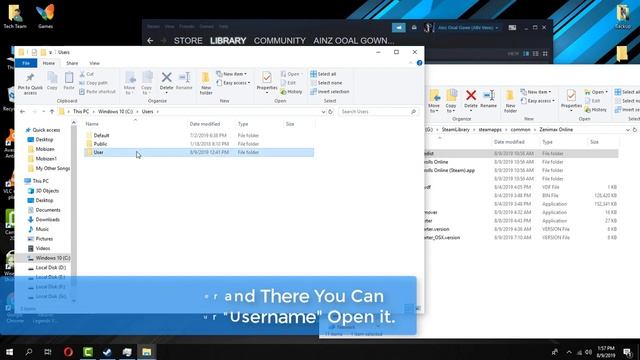Click Windows 10 (C:) in the breadcrumb
The width and height of the screenshot is (640, 360).
pyautogui.click(x=116, y=111)
